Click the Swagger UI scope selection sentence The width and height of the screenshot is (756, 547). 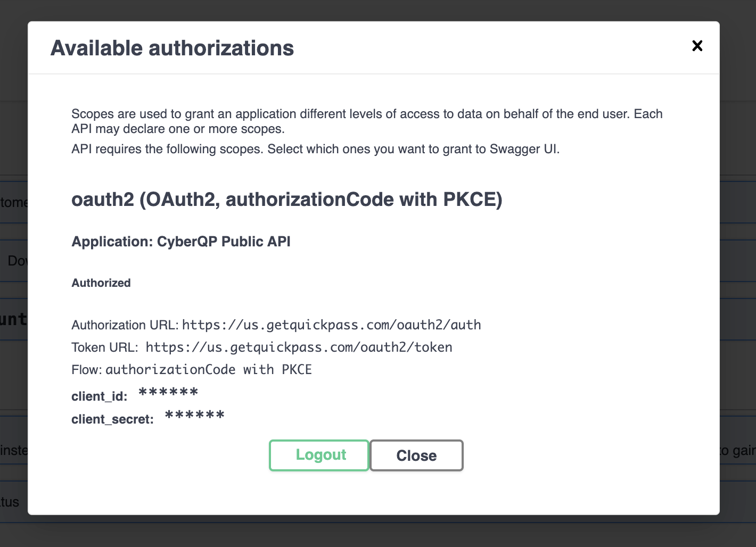tap(316, 149)
